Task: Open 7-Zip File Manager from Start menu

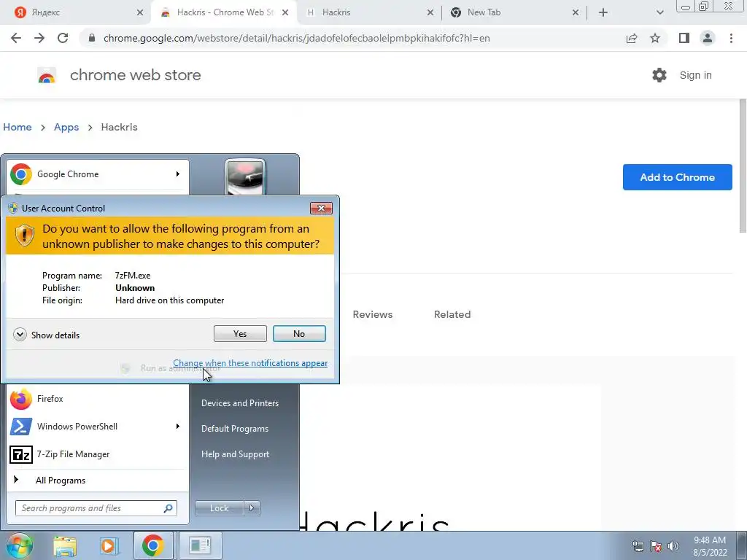Action: 98,454
